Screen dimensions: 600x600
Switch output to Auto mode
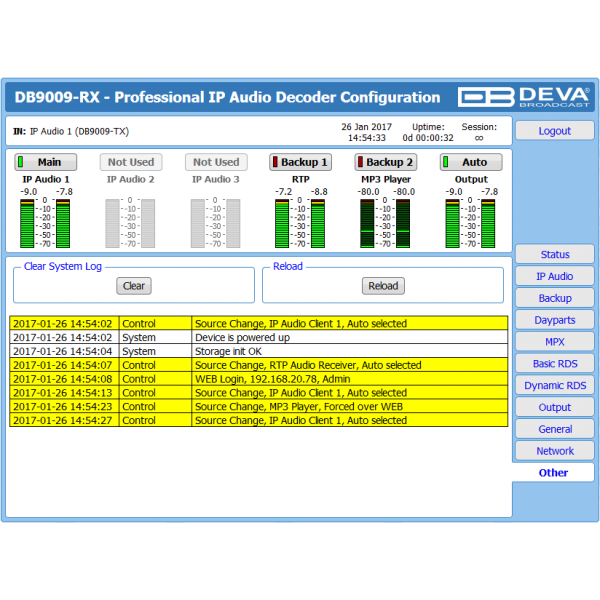pos(471,162)
